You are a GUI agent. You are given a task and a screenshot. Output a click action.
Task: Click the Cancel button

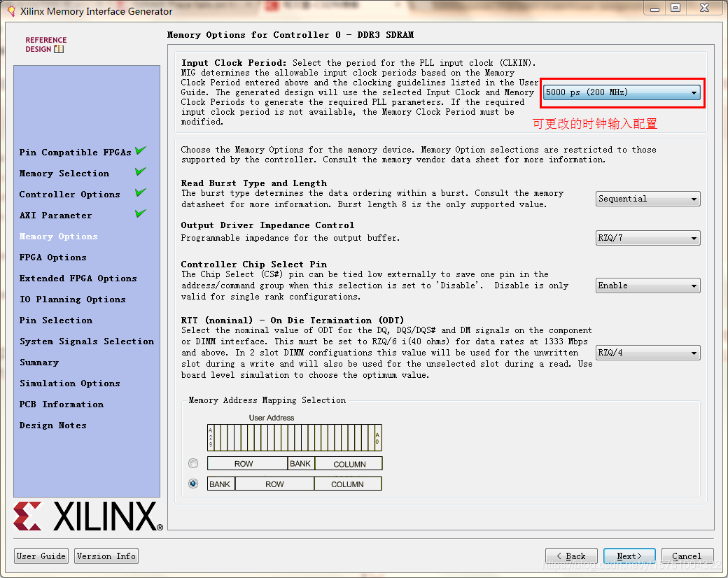[687, 556]
